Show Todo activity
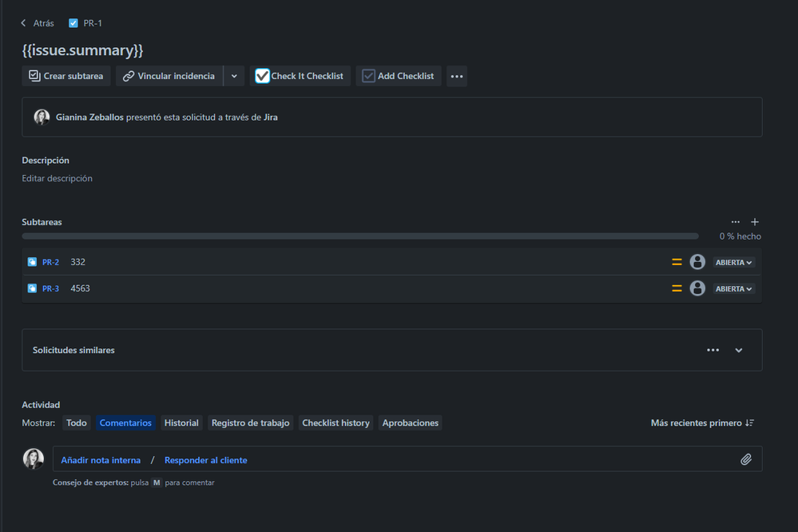Screen dimensions: 798x532 [77, 423]
